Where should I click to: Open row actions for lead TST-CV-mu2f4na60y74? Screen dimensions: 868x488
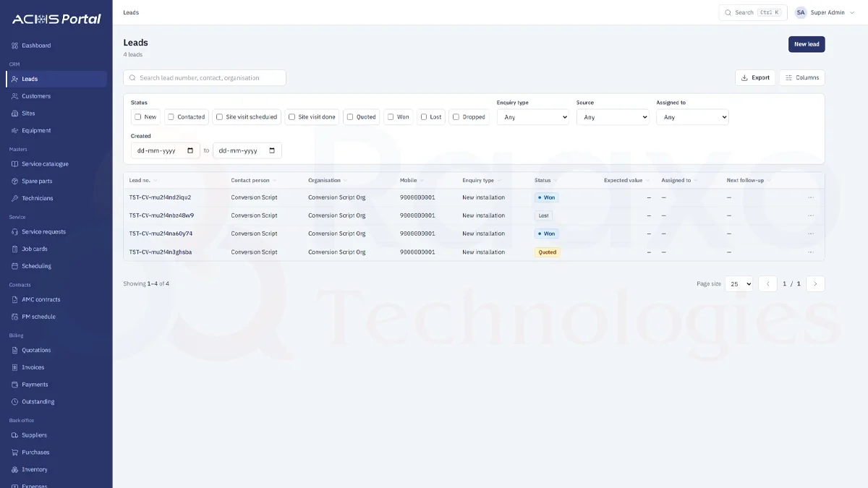click(x=811, y=234)
